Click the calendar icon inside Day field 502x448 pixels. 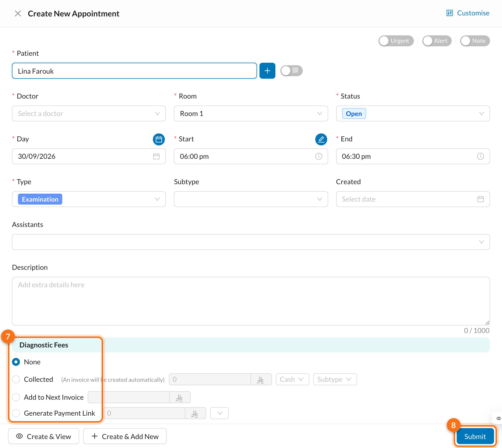[x=156, y=156]
